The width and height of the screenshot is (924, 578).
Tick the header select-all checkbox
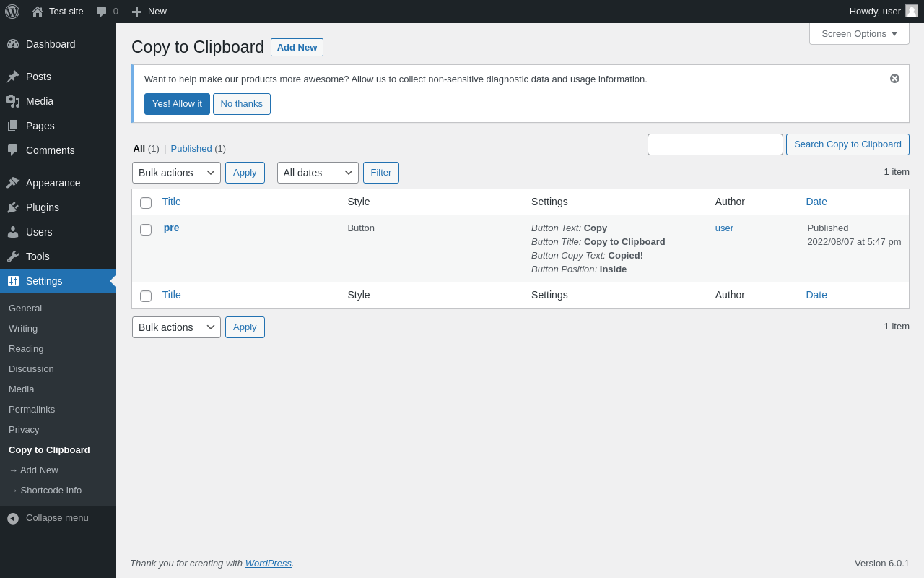pos(146,203)
